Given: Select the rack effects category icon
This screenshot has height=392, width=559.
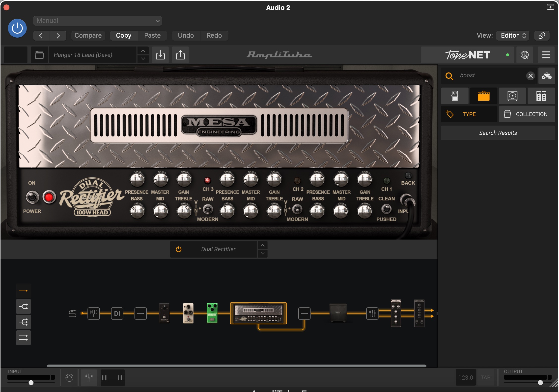Looking at the screenshot, I should (x=541, y=96).
